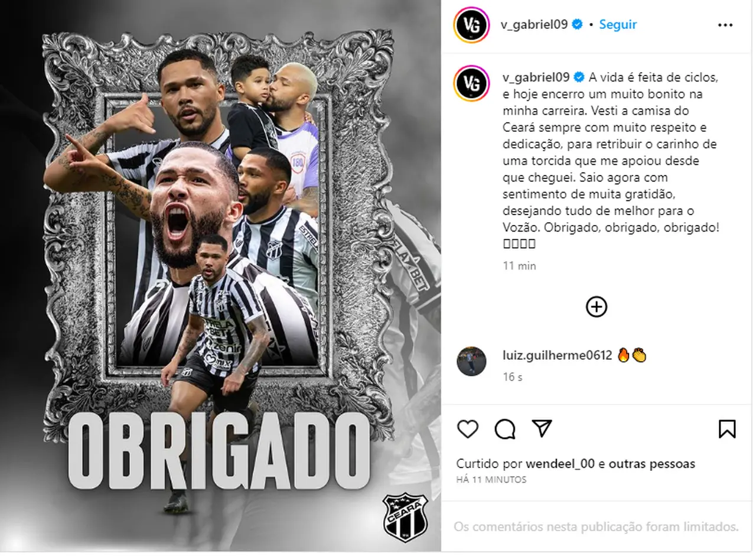Click the HÁ 11 MINUTOS post date
756x556 pixels.
pos(491,480)
